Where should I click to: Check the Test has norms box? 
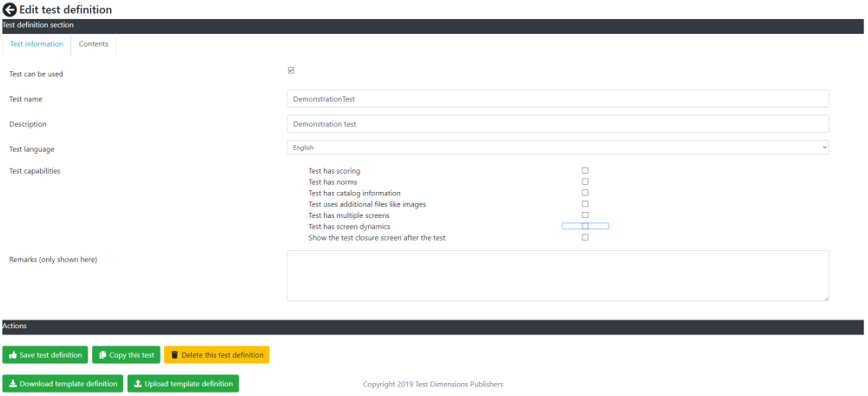[585, 181]
